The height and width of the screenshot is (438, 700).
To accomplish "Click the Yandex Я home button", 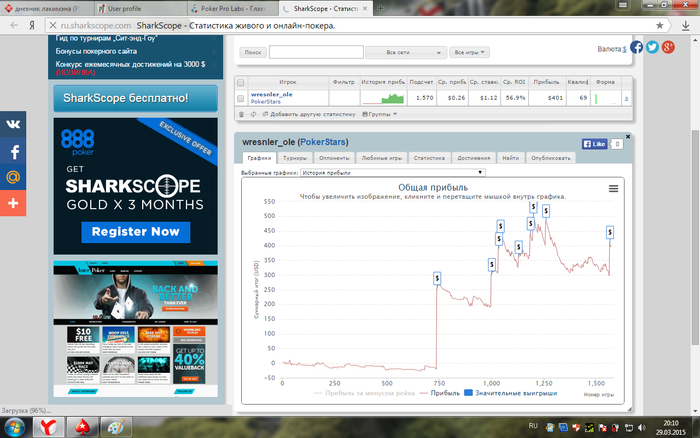I will click(x=32, y=25).
